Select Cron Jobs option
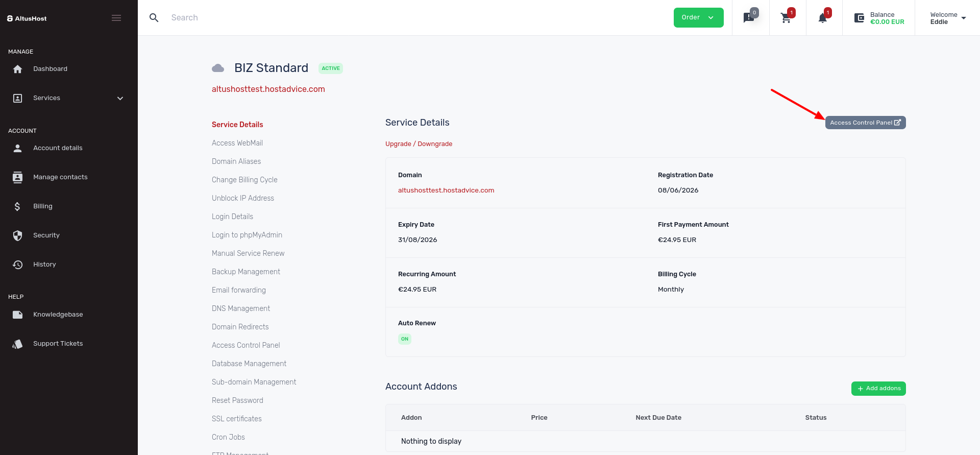 click(228, 437)
